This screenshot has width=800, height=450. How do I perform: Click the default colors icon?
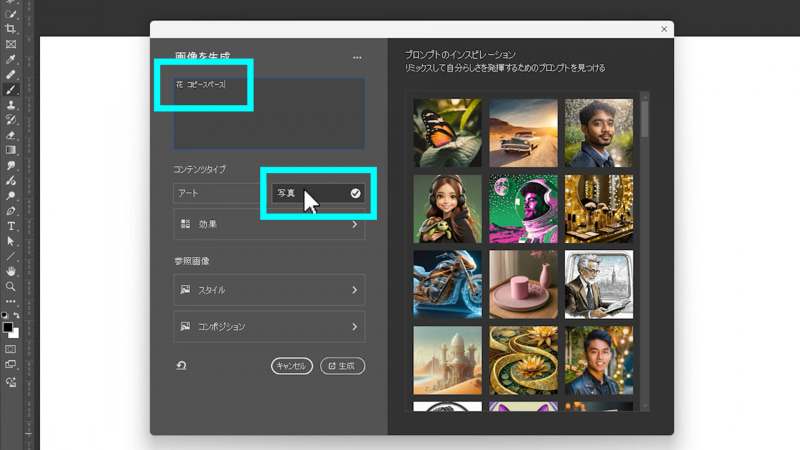(5, 316)
